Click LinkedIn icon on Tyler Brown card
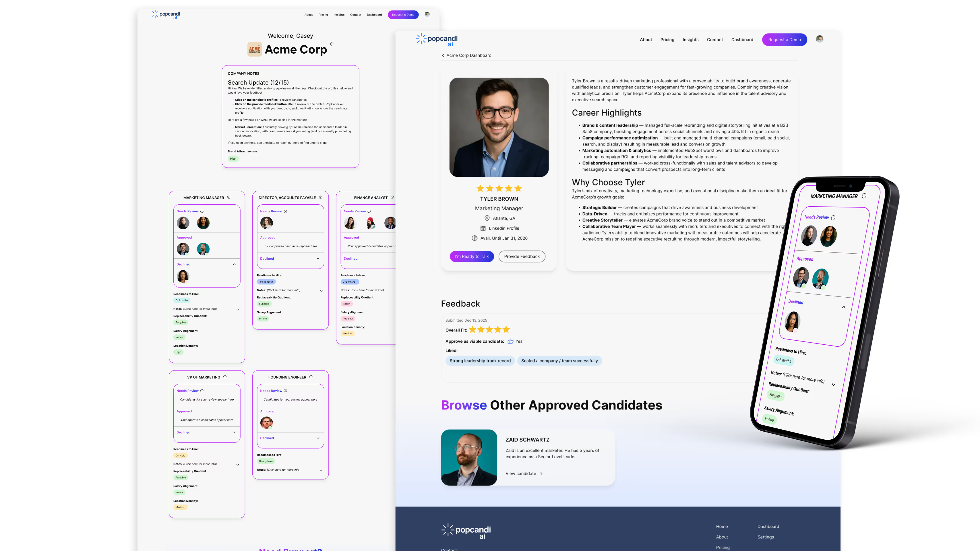The width and height of the screenshot is (980, 551). (x=483, y=228)
